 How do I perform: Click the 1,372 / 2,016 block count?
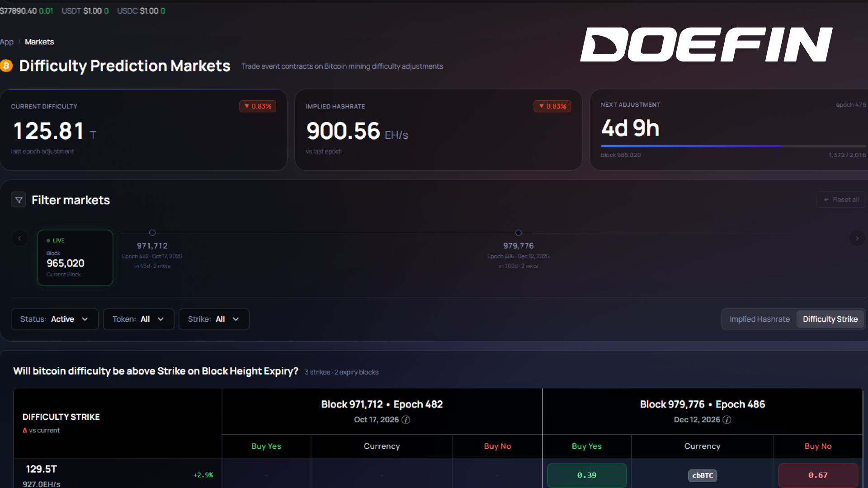[847, 155]
